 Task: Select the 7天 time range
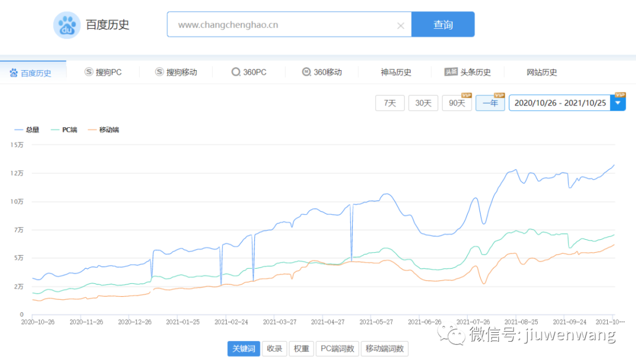click(x=390, y=103)
